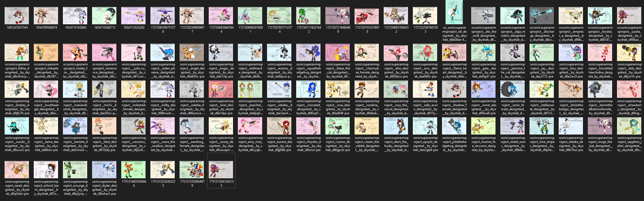644x201 pixels.
Task: Select the moley_fox designtest thumbnail
Action: 76,52
